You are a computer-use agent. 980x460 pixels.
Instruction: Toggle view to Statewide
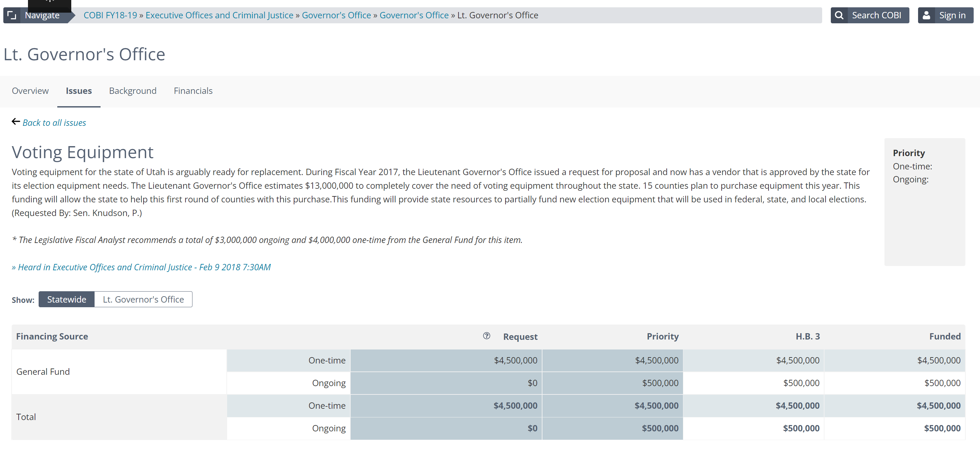(67, 299)
